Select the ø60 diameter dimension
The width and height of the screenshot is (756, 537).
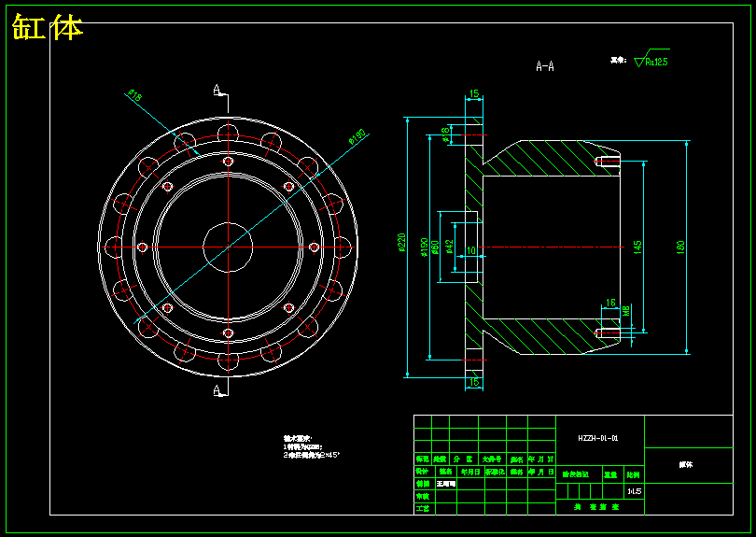click(435, 247)
